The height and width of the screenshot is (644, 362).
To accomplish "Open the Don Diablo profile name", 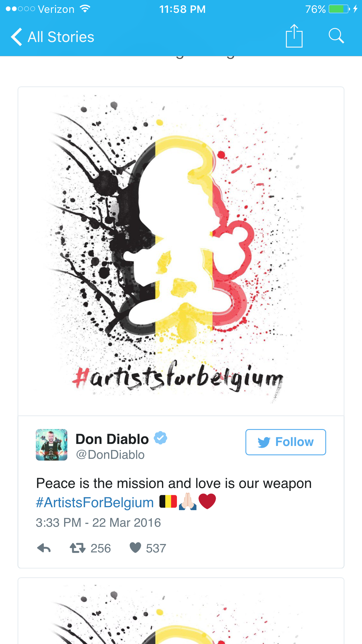I will pos(112,439).
